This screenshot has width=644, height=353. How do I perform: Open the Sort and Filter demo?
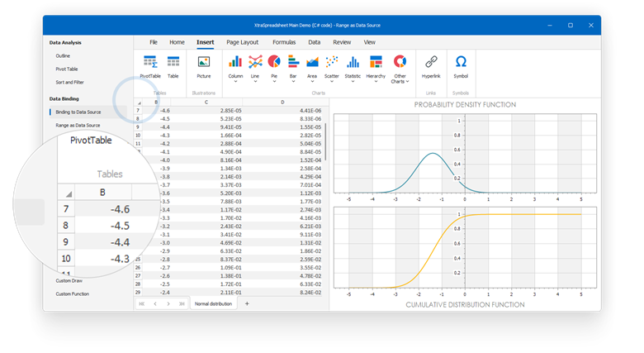pos(69,83)
